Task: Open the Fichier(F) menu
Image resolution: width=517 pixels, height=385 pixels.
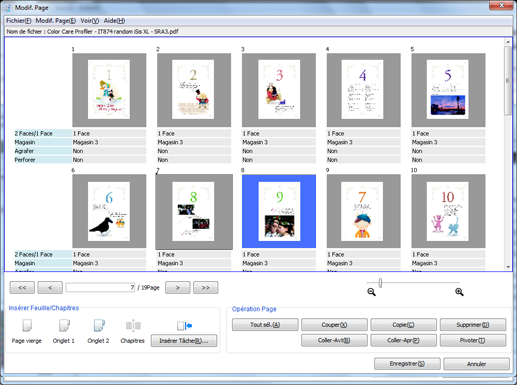Action: (x=19, y=21)
